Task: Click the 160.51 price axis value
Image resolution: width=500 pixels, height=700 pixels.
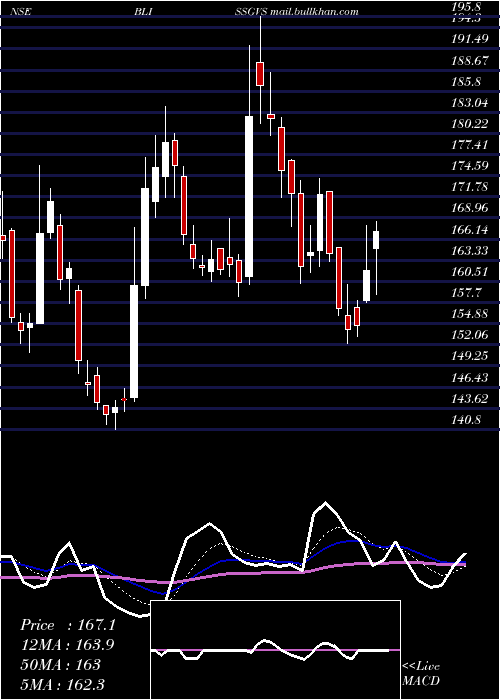Action: [x=470, y=272]
